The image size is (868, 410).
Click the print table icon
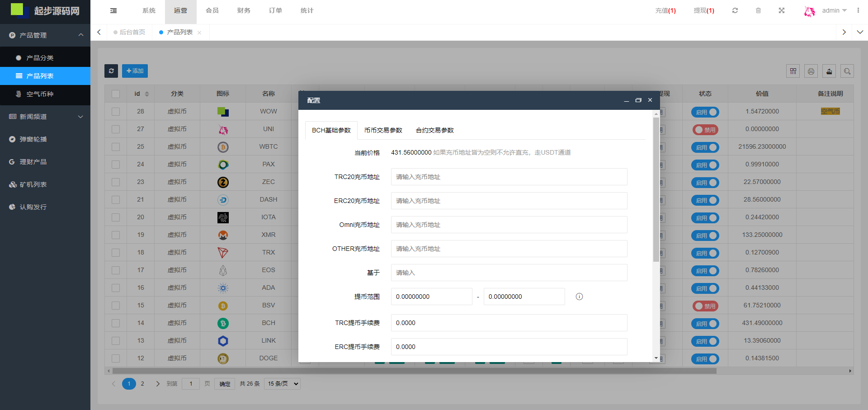pos(811,71)
